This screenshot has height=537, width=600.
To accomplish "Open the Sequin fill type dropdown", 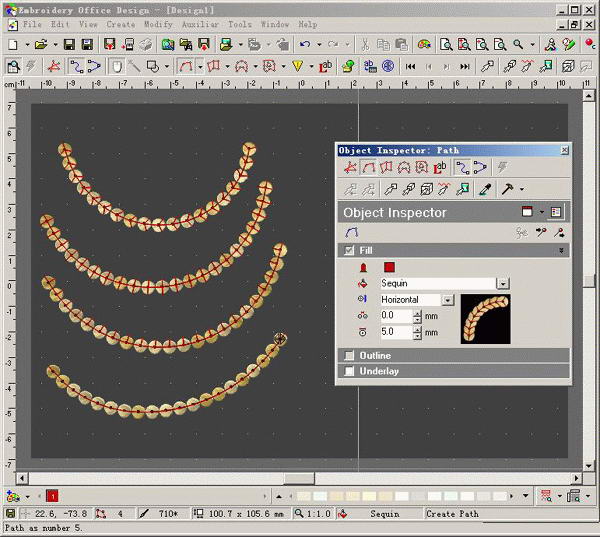I will (503, 283).
